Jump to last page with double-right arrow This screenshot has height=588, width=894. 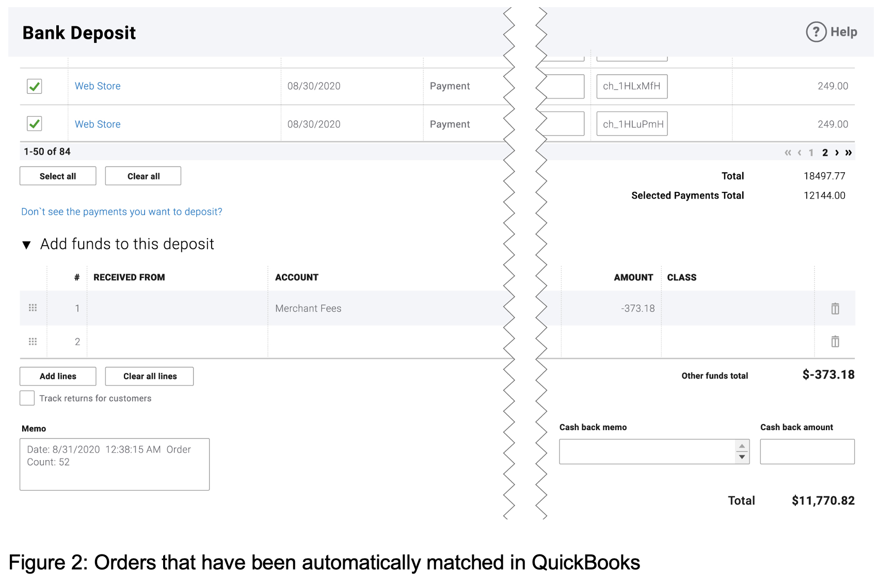848,153
